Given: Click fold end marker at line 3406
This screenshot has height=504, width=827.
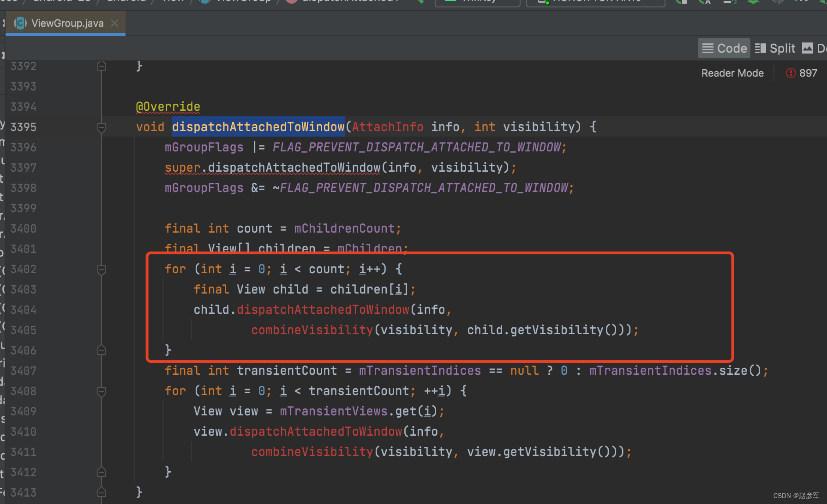Looking at the screenshot, I should pos(102,350).
